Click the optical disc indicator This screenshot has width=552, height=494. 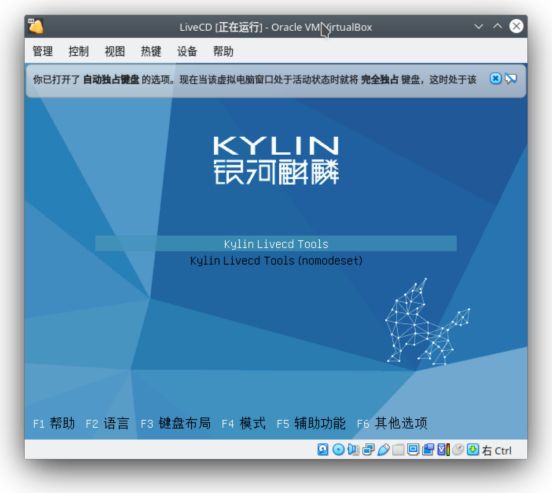(339, 450)
